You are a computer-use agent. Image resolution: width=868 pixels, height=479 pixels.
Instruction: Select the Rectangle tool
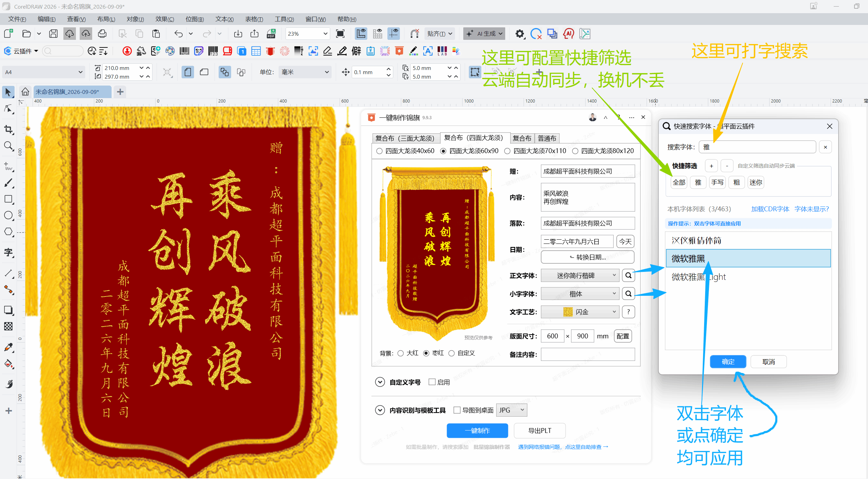8,199
